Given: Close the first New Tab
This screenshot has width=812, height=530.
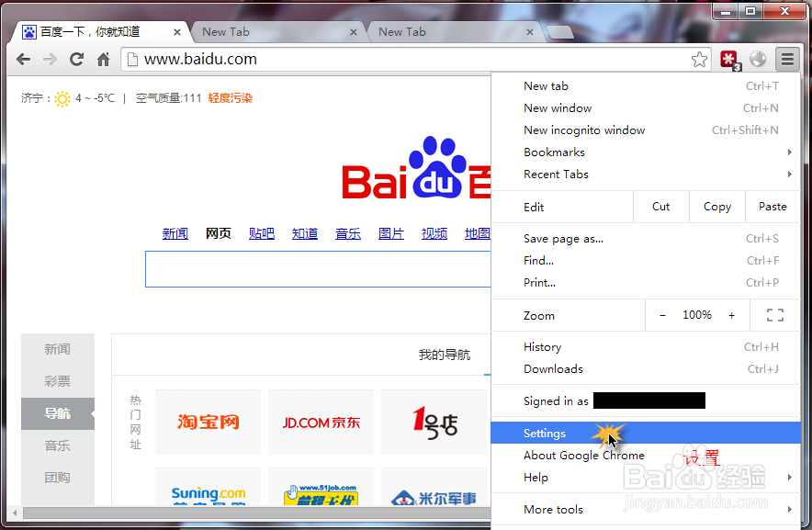Looking at the screenshot, I should 353,32.
